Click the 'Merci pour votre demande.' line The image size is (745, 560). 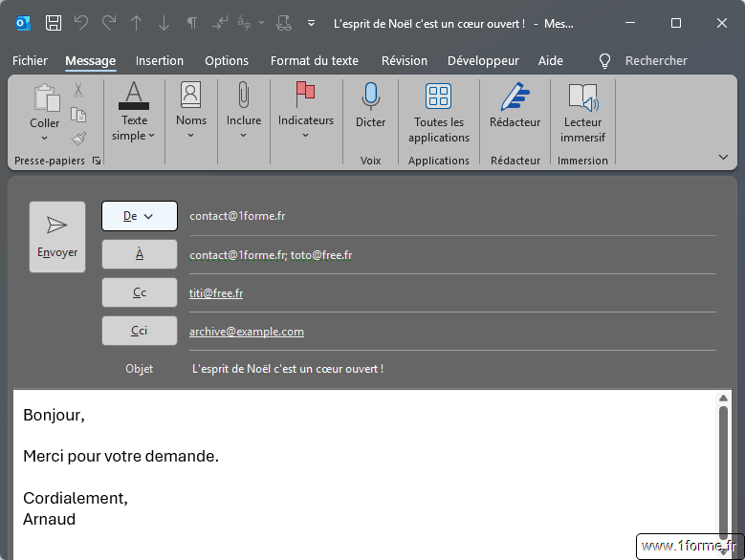coord(121,456)
